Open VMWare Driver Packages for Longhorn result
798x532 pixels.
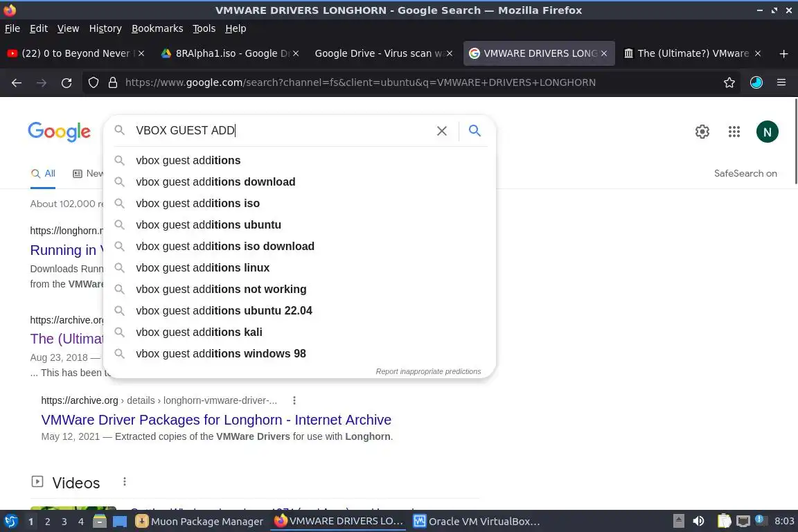(x=216, y=420)
